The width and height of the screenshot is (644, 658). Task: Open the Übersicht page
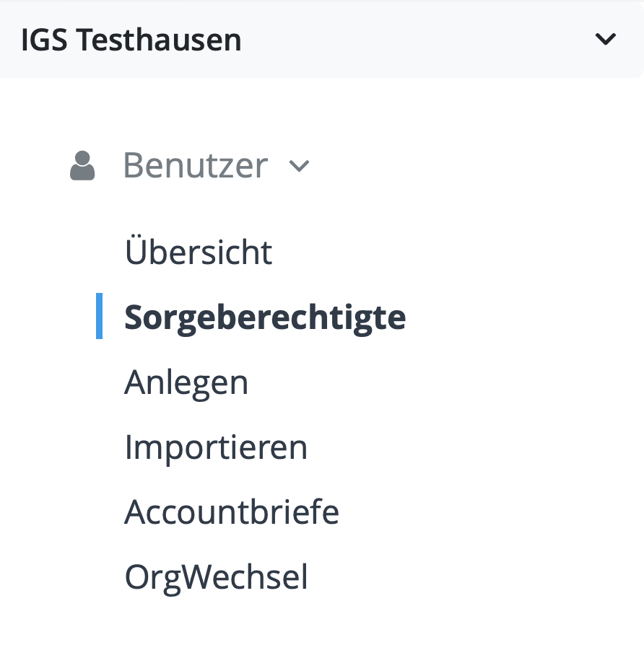[x=199, y=253]
